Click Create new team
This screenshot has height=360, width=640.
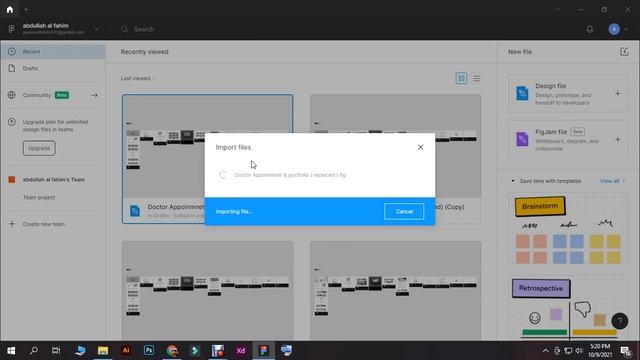[x=44, y=224]
